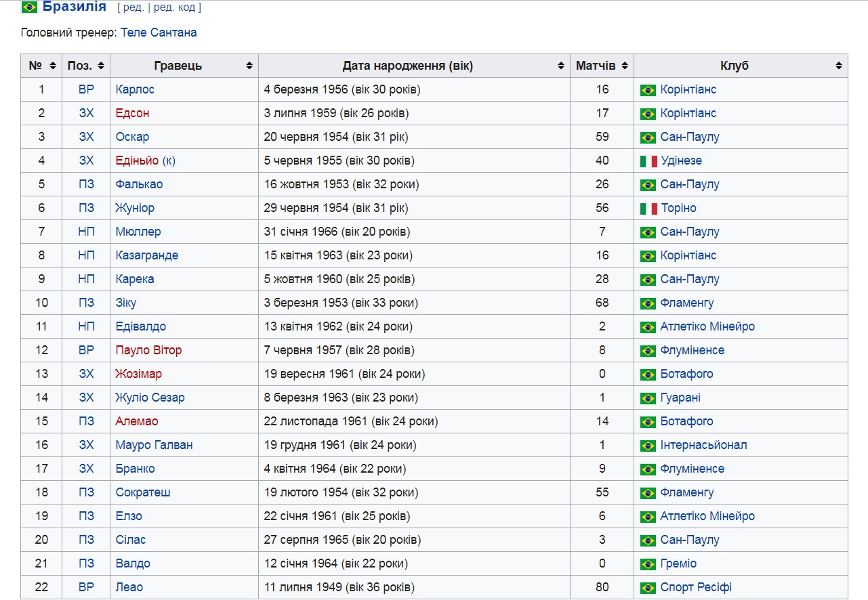Open player Сократеш article link
This screenshot has width=868, height=600.
pos(143,492)
